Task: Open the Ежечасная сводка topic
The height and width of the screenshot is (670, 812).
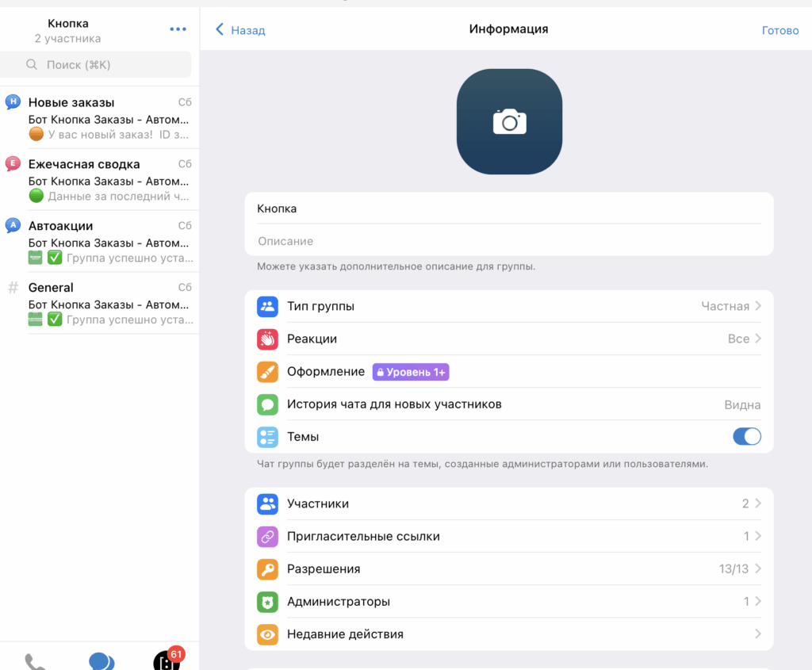Action: 99,180
